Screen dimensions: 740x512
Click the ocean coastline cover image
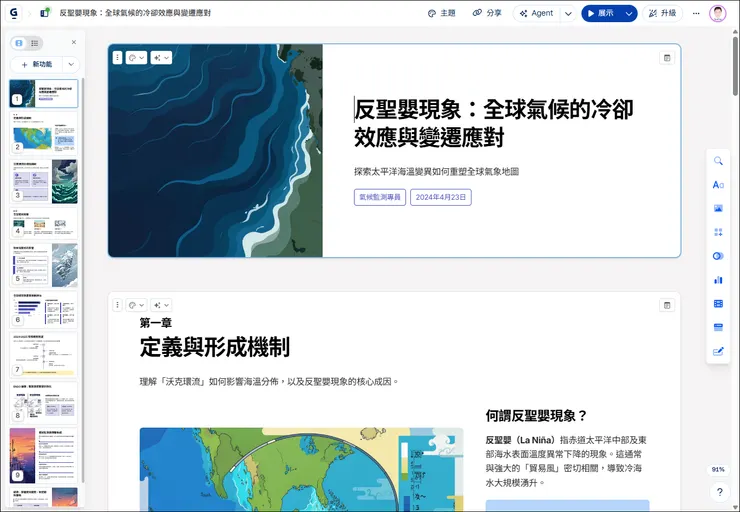(215, 151)
